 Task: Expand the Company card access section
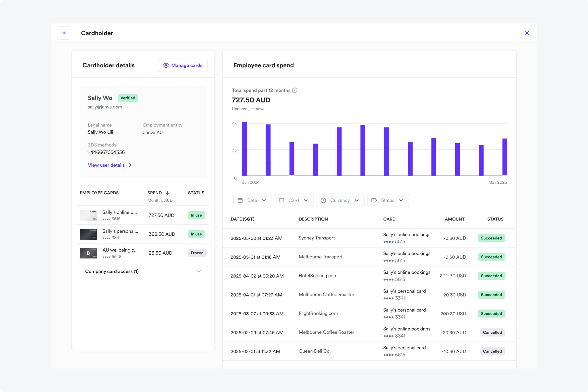coord(199,271)
